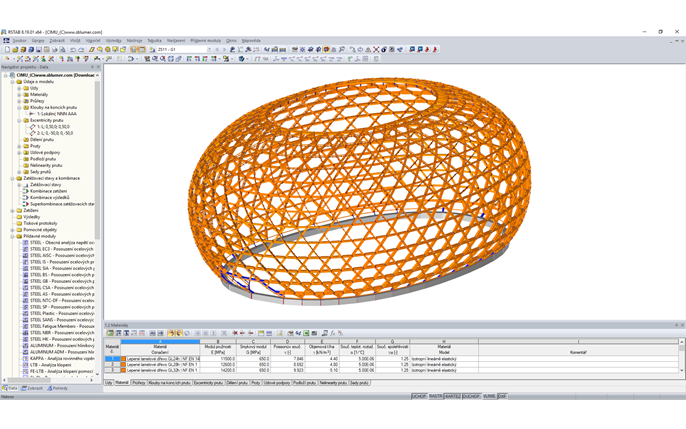Switch to the Průřezy table tab
686x429 pixels.
pos(139,383)
